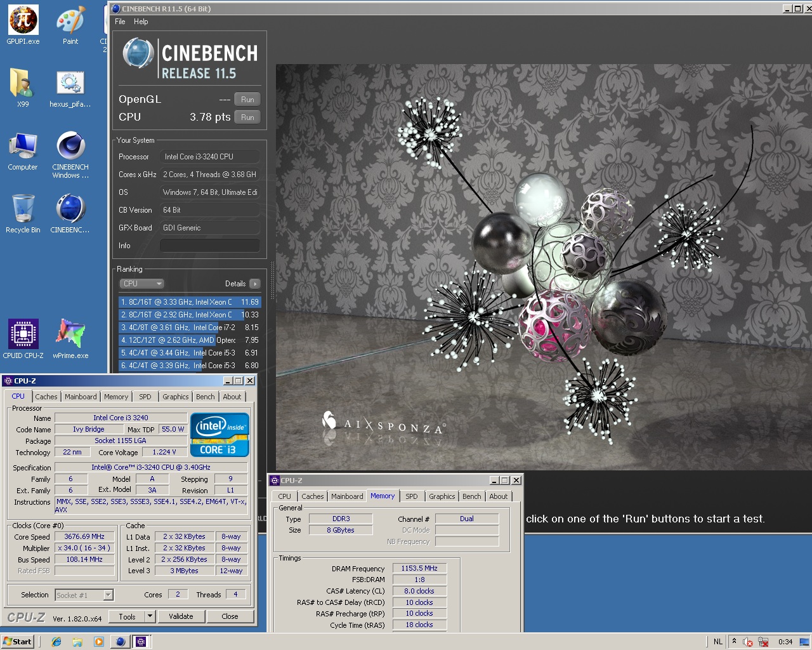This screenshot has height=650, width=812.
Task: Switch to CPU tab in CPU-Z Memory window
Action: tap(285, 496)
